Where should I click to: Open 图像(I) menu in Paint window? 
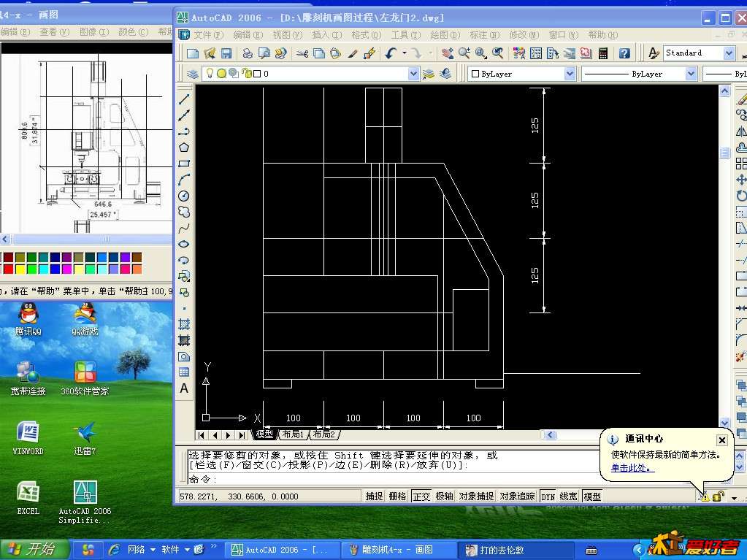click(x=94, y=32)
